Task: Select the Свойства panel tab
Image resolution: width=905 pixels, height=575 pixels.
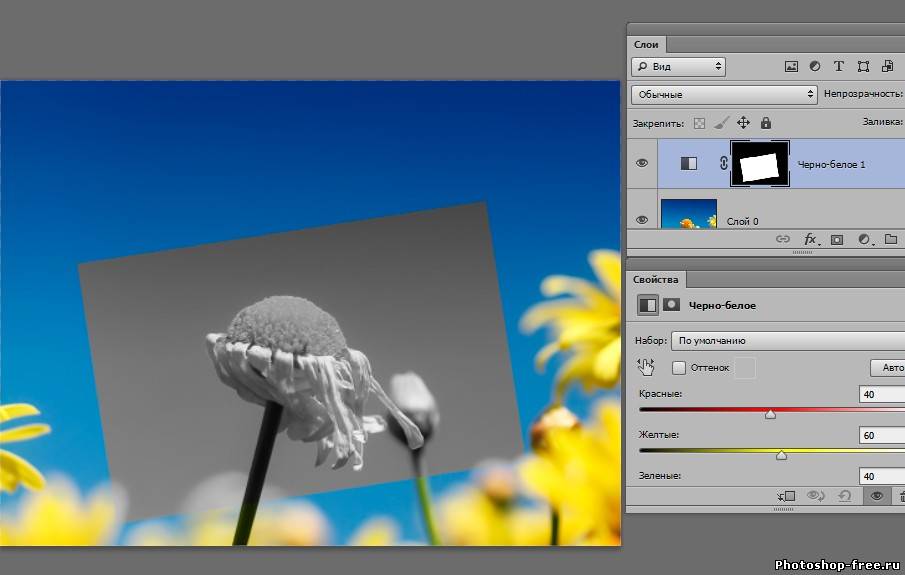Action: pyautogui.click(x=656, y=279)
